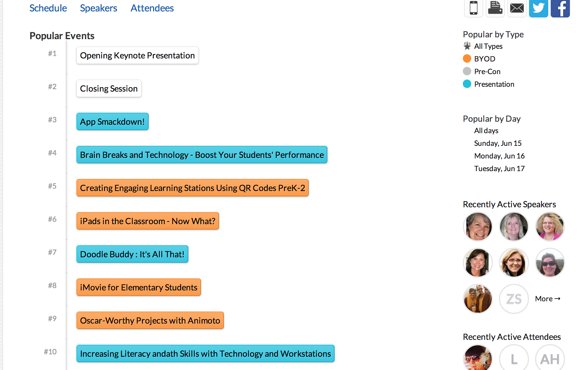Open the mobile app icon

474,8
